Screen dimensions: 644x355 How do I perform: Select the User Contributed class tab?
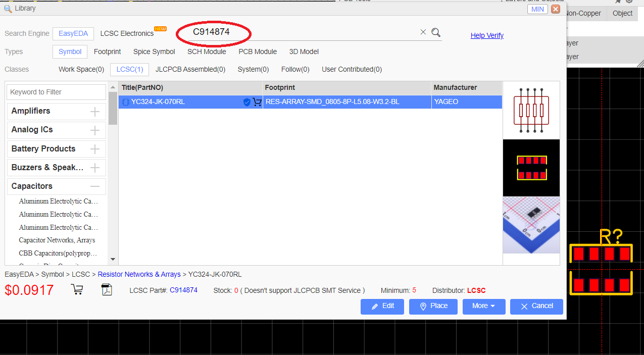(x=352, y=69)
